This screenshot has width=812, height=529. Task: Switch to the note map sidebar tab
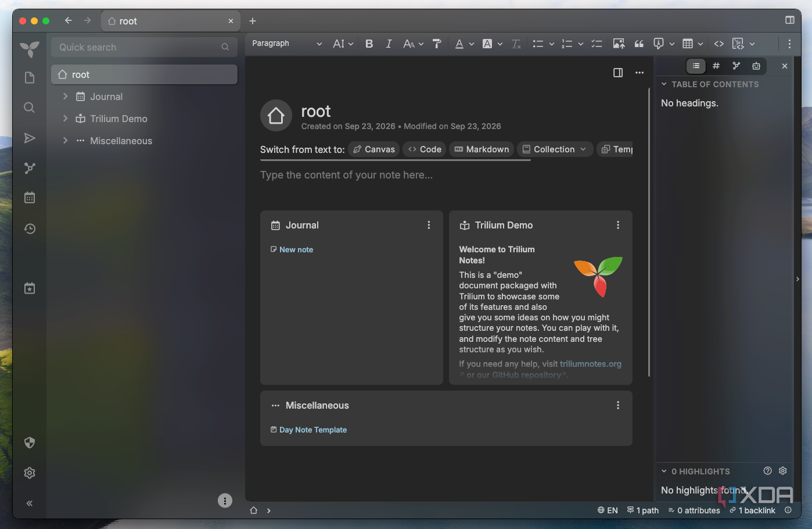[x=736, y=66]
